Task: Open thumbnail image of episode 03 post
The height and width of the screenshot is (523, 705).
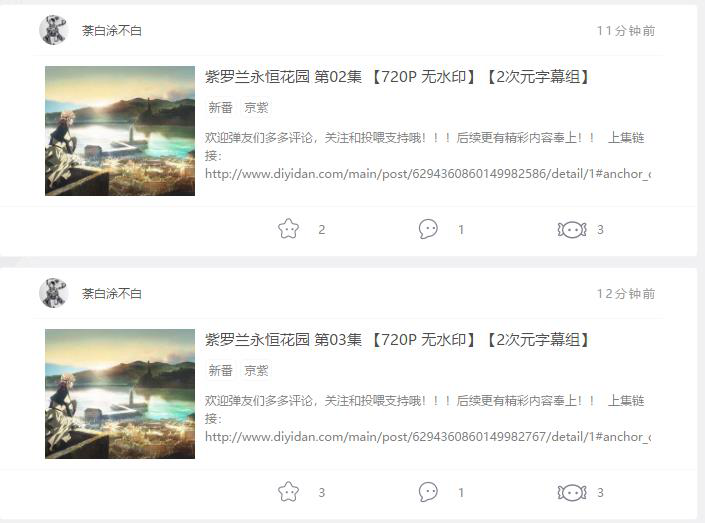Action: pyautogui.click(x=120, y=394)
